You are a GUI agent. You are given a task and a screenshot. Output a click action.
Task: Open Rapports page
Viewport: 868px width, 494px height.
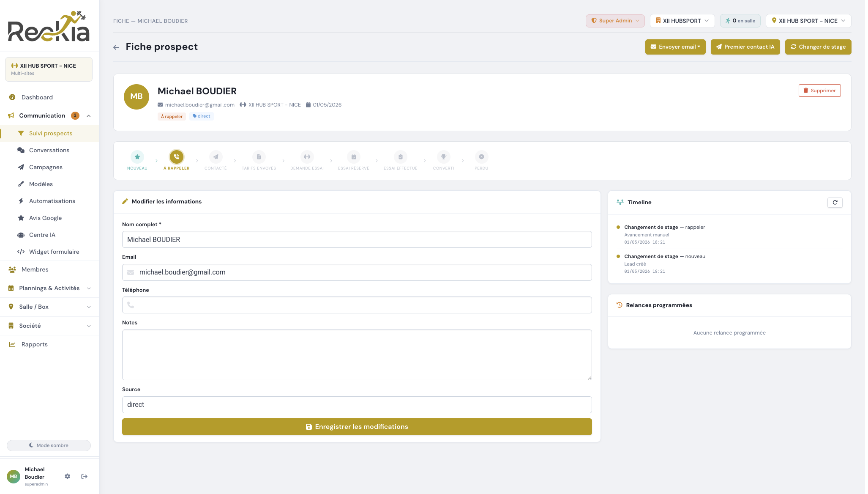tap(49, 344)
